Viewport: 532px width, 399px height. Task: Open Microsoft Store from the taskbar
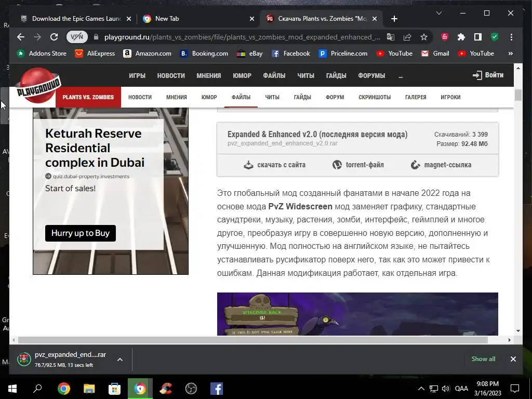pyautogui.click(x=115, y=389)
